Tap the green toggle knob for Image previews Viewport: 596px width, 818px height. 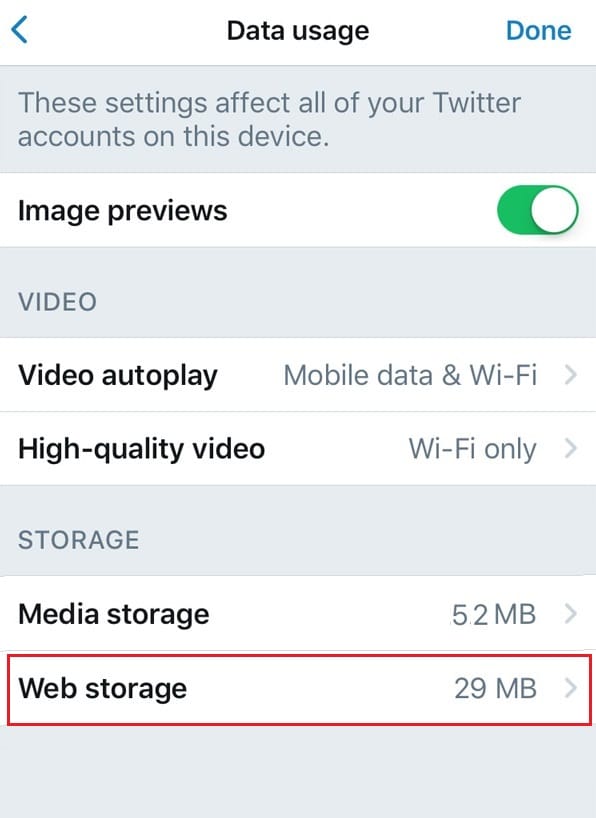(552, 209)
